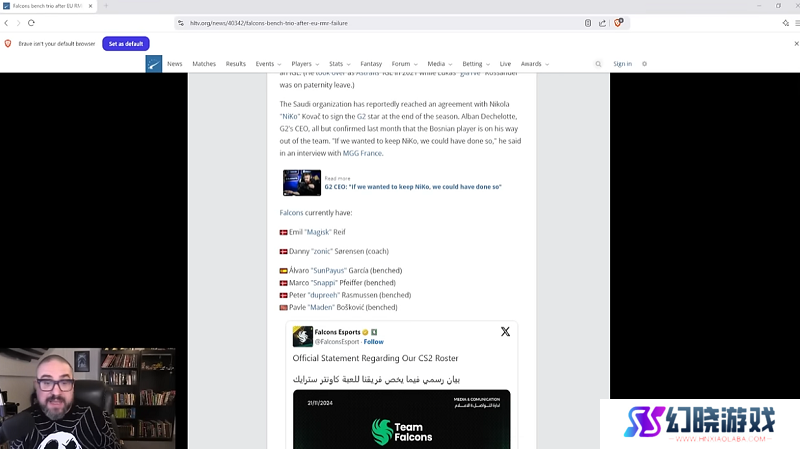The width and height of the screenshot is (800, 449).
Task: Open the browser hamburger menu
Action: pos(797,23)
